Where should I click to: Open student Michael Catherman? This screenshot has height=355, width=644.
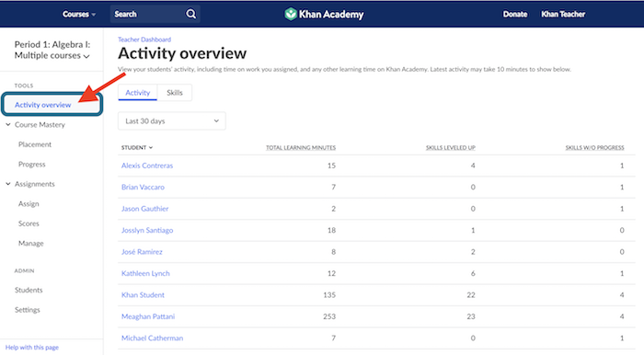click(152, 338)
